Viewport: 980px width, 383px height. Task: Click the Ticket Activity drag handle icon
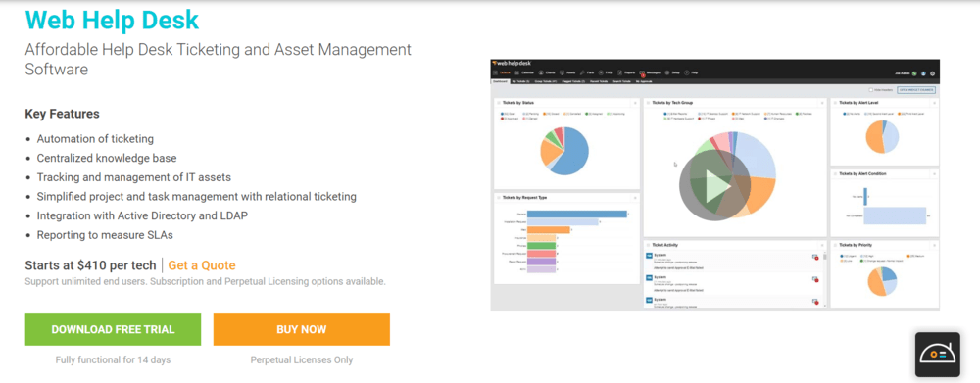pyautogui.click(x=648, y=245)
